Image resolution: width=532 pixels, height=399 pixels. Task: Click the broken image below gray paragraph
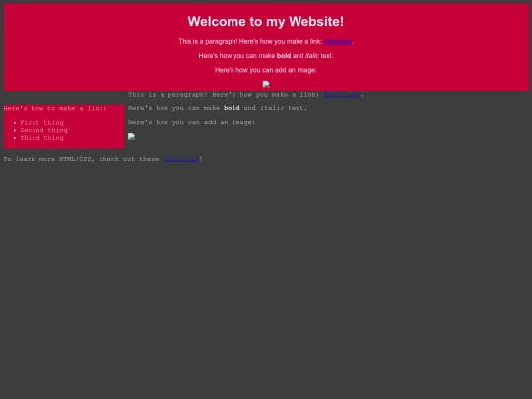click(x=131, y=136)
